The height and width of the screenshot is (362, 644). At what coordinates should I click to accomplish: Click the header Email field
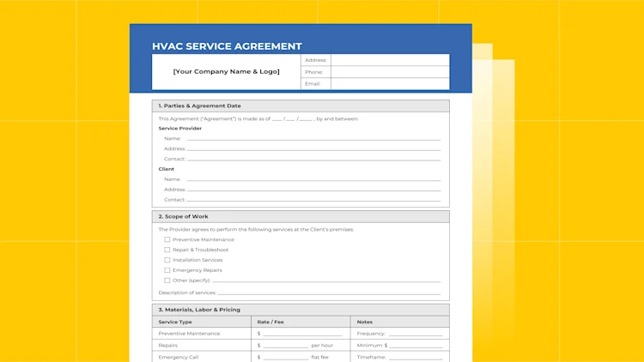click(390, 84)
